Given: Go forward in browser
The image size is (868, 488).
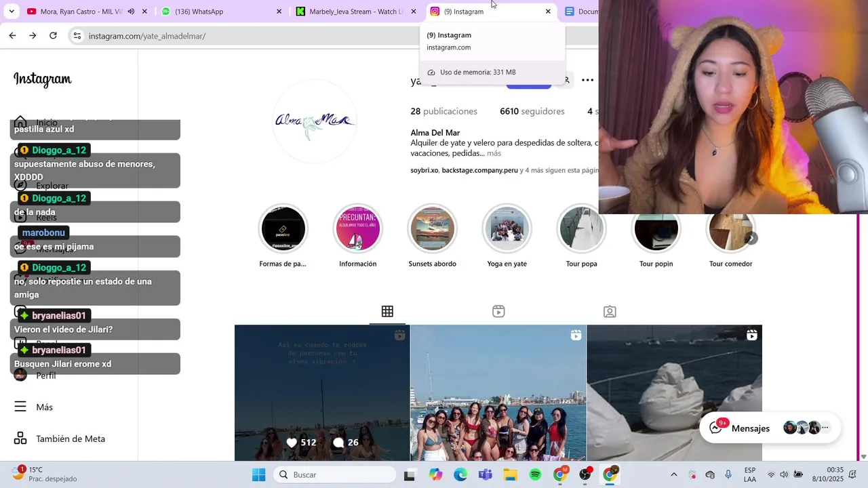Looking at the screenshot, I should (33, 36).
